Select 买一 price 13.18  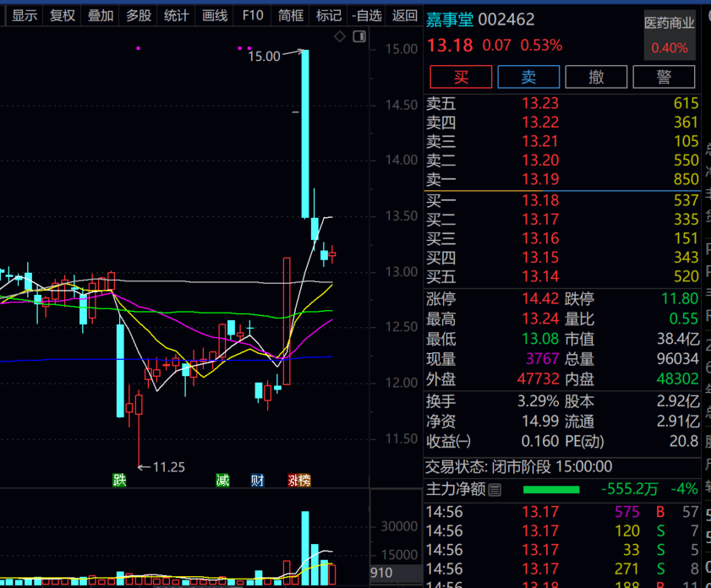coord(540,200)
